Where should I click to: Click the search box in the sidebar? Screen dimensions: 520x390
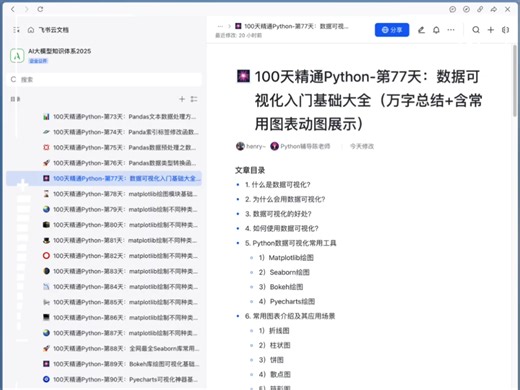coord(104,80)
